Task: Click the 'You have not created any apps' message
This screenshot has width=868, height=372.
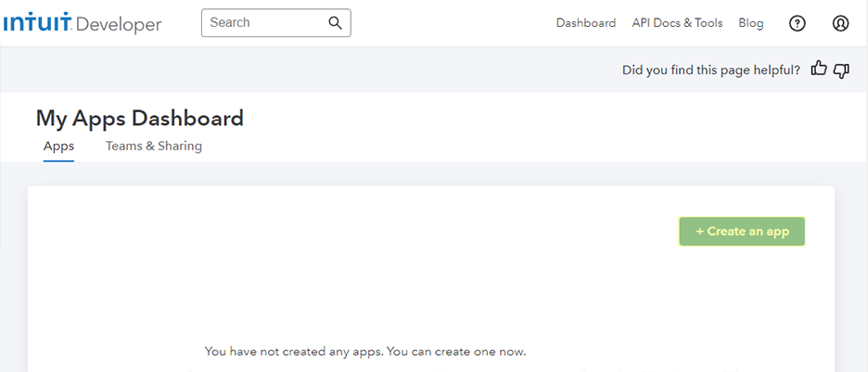Action: 365,352
